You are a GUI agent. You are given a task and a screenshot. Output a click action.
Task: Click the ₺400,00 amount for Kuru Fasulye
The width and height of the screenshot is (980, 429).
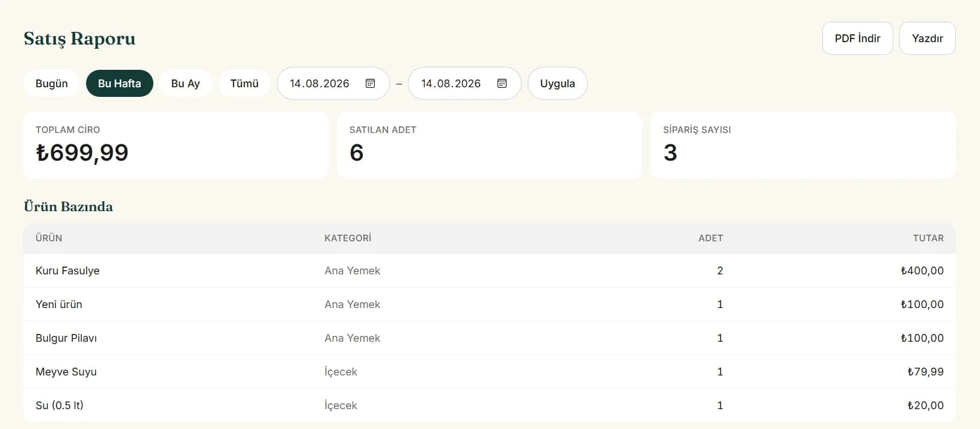pyautogui.click(x=922, y=271)
